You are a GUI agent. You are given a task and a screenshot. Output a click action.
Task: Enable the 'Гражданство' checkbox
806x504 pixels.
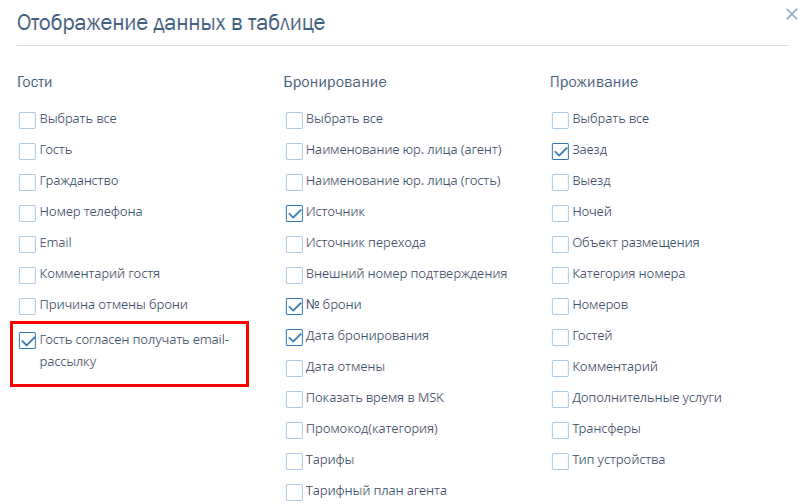[x=28, y=182]
